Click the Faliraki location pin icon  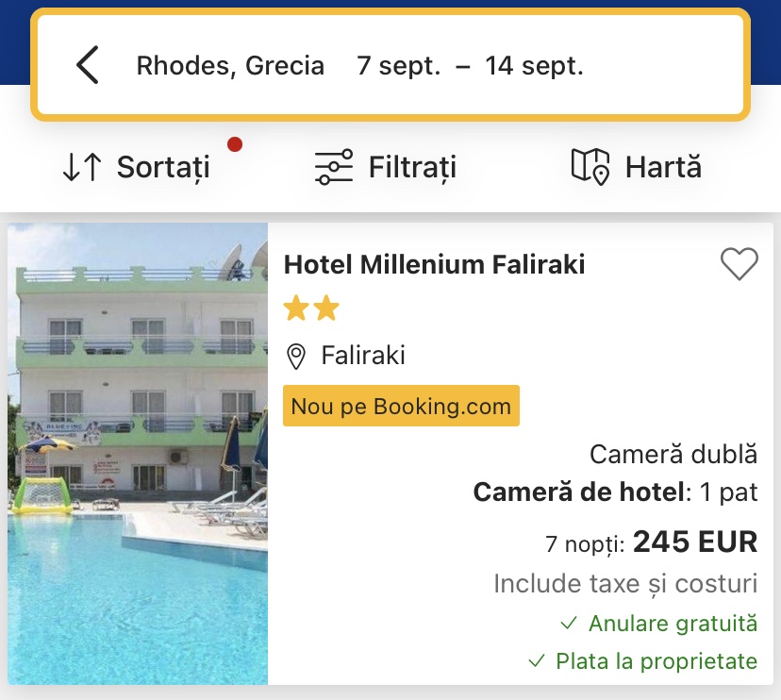(296, 357)
